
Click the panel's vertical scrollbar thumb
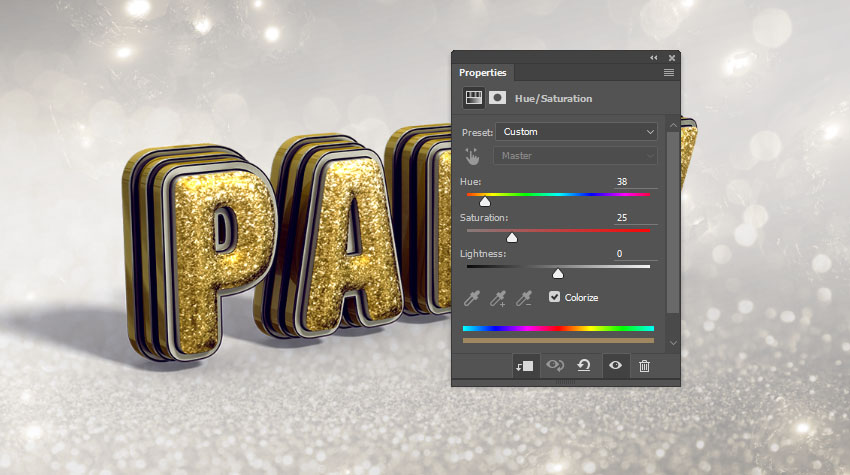pyautogui.click(x=673, y=222)
